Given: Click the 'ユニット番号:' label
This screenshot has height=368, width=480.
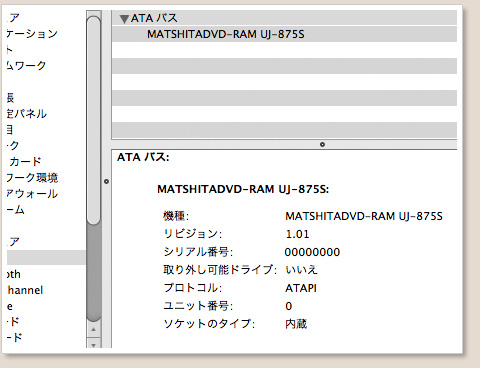Looking at the screenshot, I should pos(198,306).
